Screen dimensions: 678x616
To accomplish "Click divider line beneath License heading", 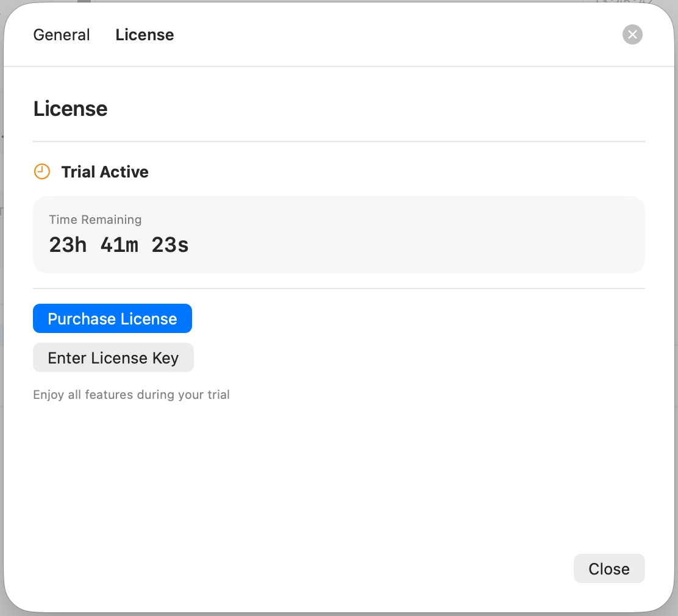I will [338, 141].
